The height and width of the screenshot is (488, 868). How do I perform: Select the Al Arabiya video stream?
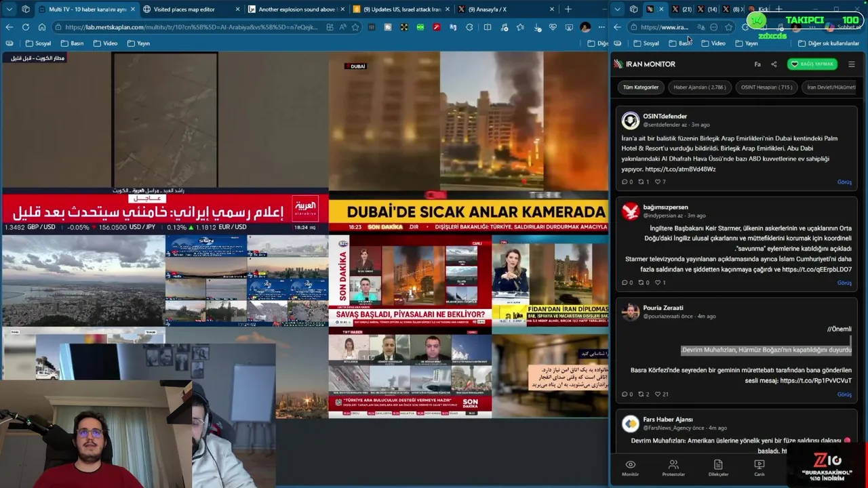165,142
